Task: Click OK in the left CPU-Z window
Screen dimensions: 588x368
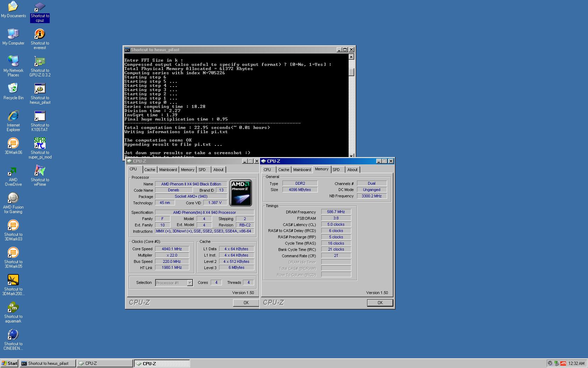Action: click(246, 303)
